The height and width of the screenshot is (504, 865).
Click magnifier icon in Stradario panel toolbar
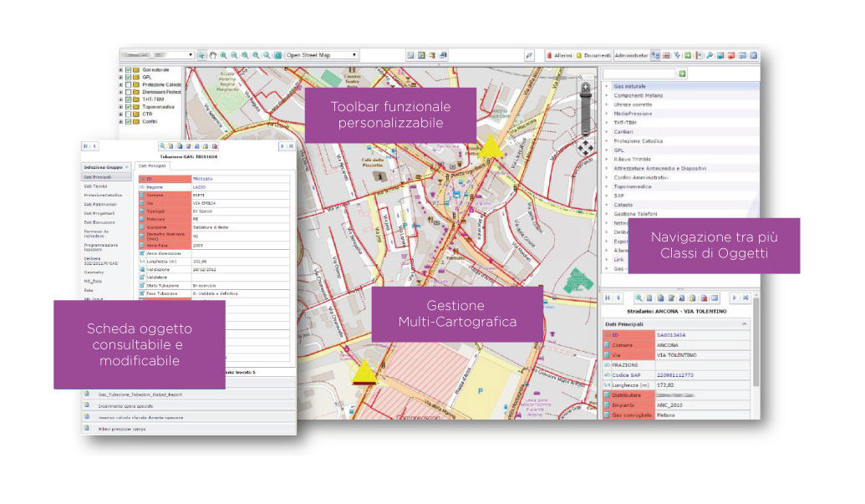639,298
